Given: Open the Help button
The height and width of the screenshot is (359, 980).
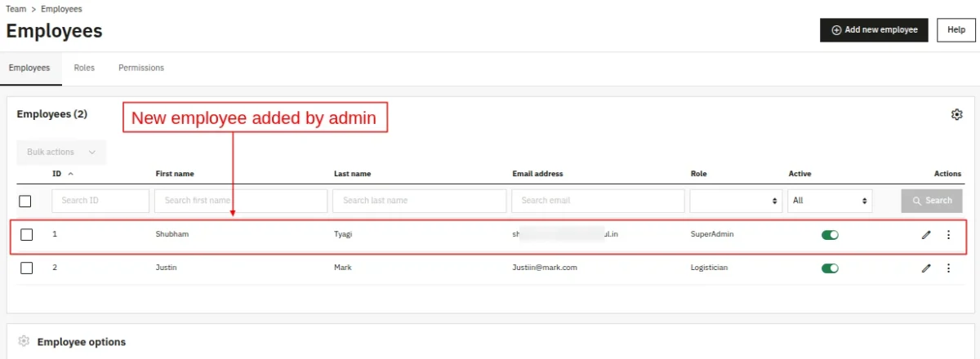Looking at the screenshot, I should coord(956,30).
